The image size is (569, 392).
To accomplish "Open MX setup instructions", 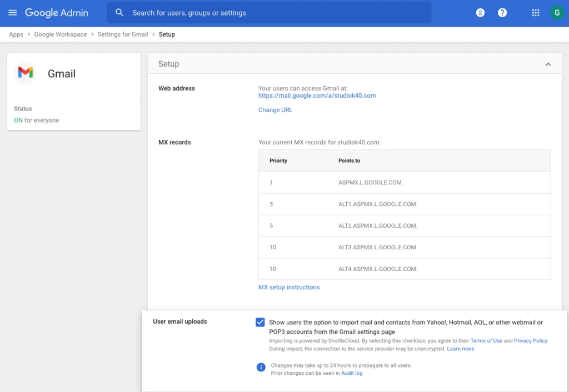I will click(x=289, y=287).
